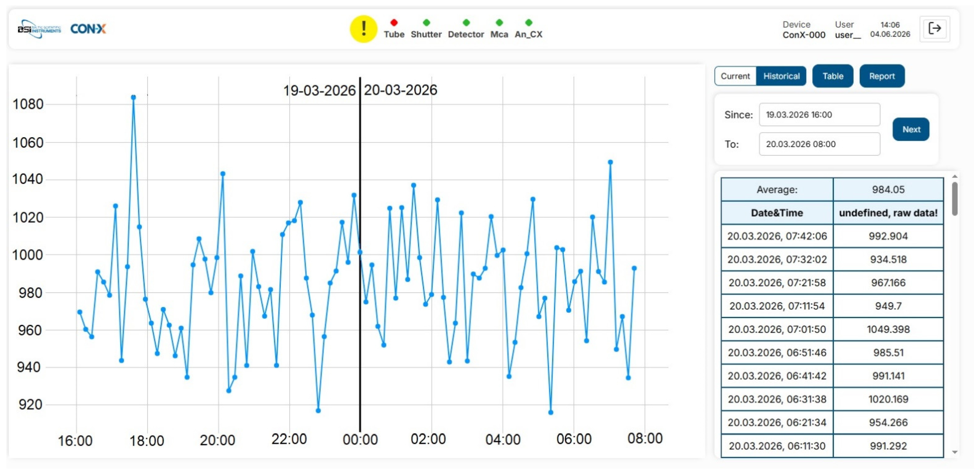The image size is (980, 474).
Task: Click the scrollbar up arrow
Action: (x=955, y=177)
